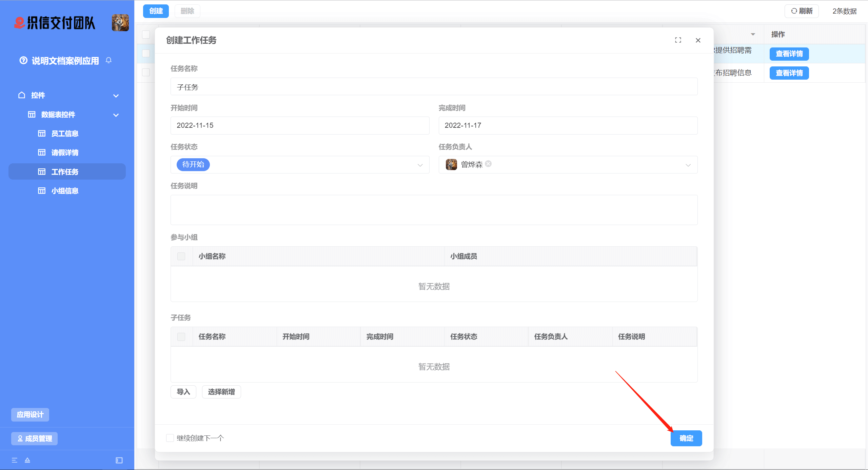Click the help question mark icon beside 说明文档案例应用
Screen dimensions: 868x470
click(x=23, y=61)
